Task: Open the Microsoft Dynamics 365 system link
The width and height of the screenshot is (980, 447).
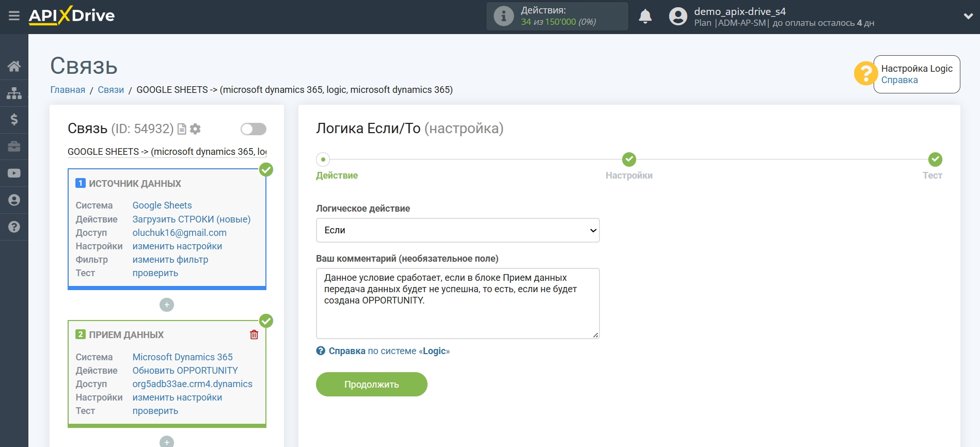Action: click(183, 357)
